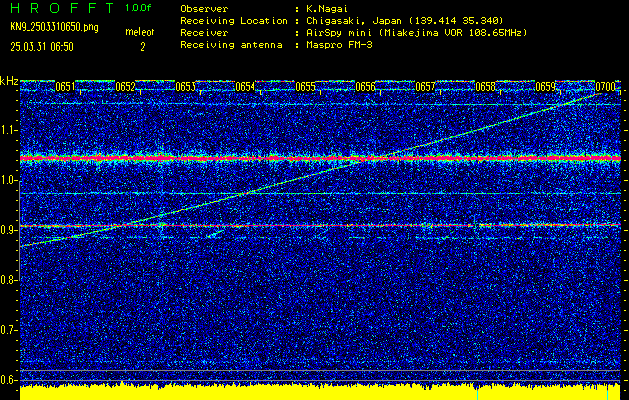Click the Maspro FM-3 antenna value
The height and width of the screenshot is (400, 629).
click(x=339, y=45)
